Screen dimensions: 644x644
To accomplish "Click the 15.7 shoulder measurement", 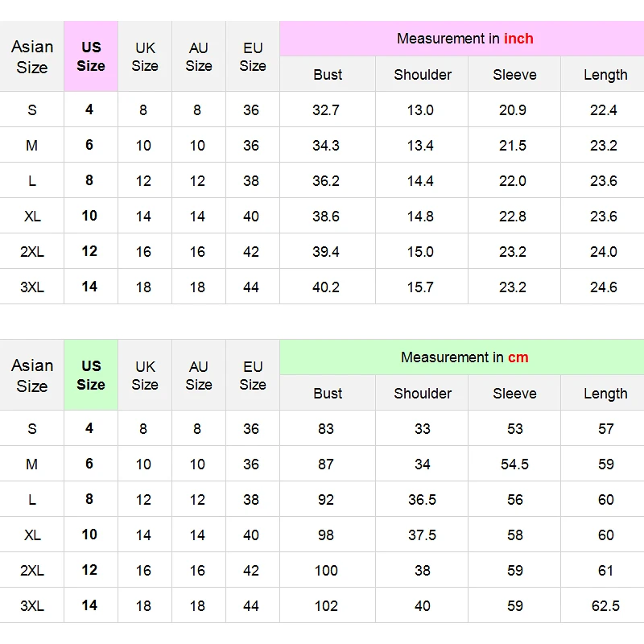I will [420, 287].
